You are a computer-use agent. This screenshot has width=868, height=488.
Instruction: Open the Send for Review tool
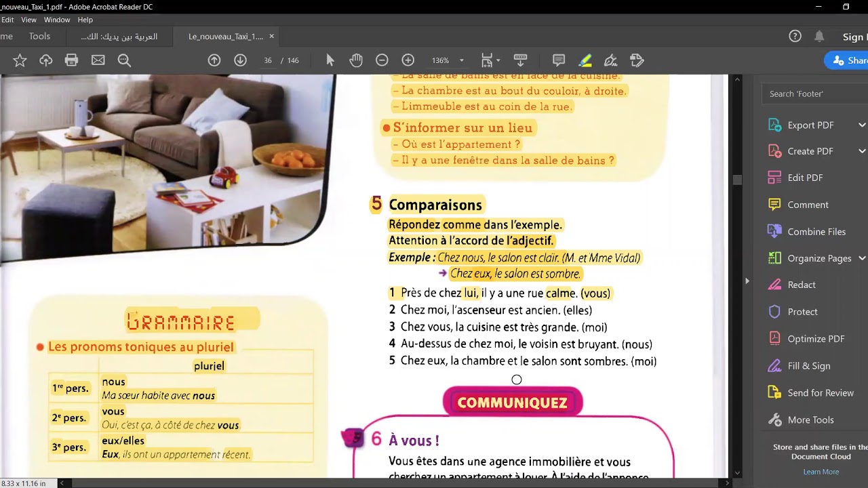click(821, 393)
